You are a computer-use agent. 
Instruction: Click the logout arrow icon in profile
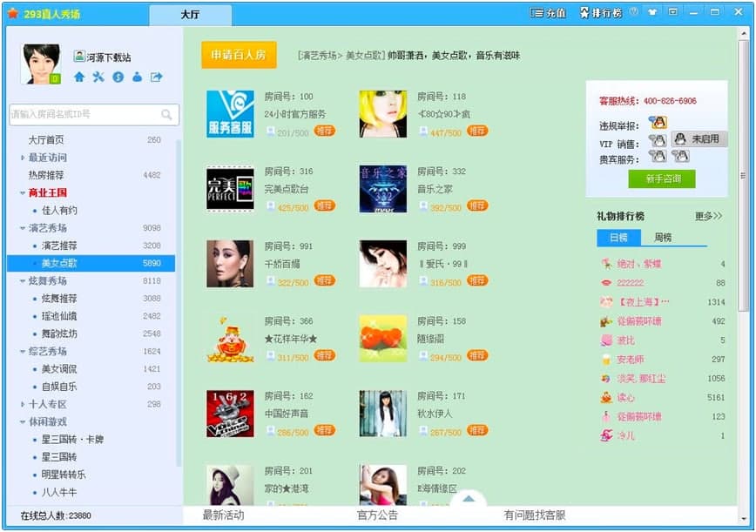point(156,77)
